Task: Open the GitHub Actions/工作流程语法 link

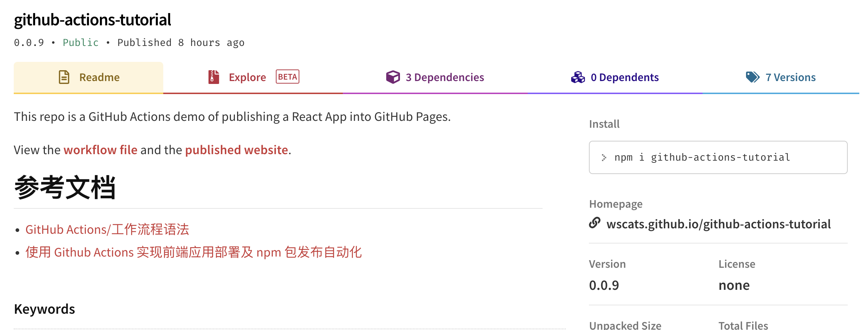Action: tap(107, 229)
